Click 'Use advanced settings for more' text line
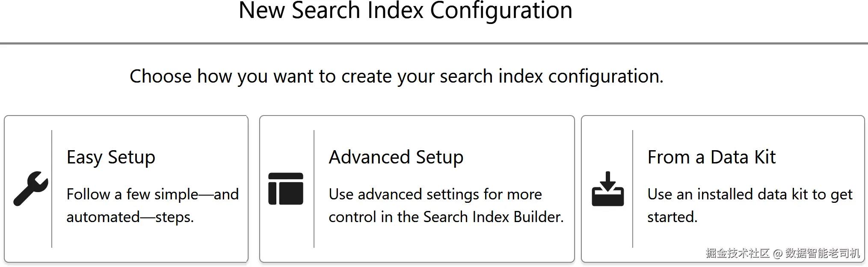The height and width of the screenshot is (267, 868). click(x=435, y=194)
